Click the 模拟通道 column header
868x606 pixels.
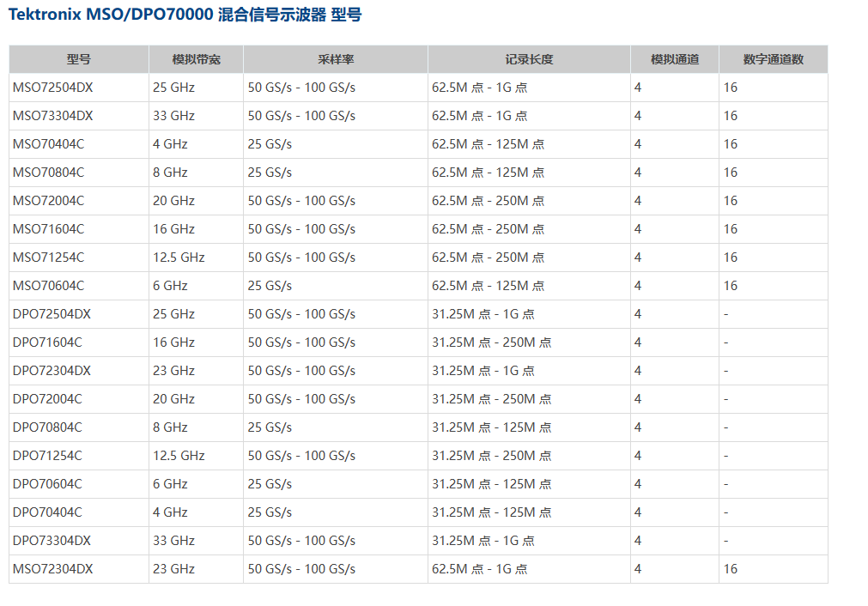click(x=674, y=59)
